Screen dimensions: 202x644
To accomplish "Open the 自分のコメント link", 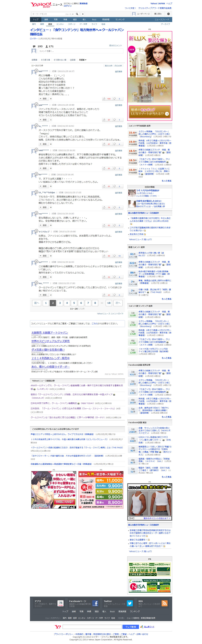I will tap(115, 45).
